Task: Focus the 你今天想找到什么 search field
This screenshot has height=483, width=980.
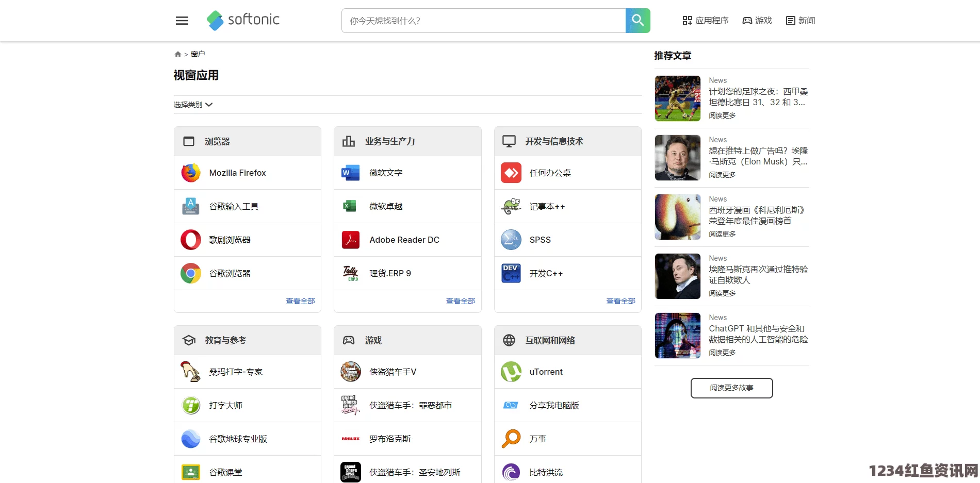Action: [483, 21]
